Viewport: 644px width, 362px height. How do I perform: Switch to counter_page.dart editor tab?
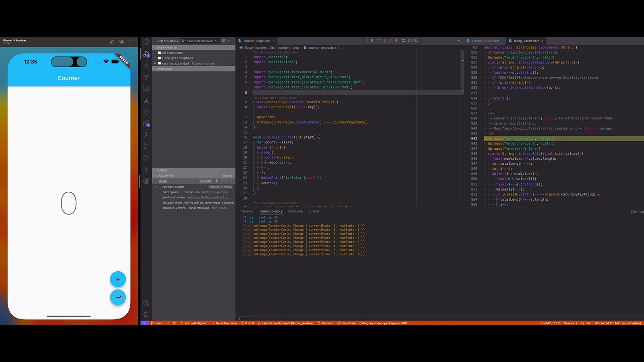click(x=257, y=41)
